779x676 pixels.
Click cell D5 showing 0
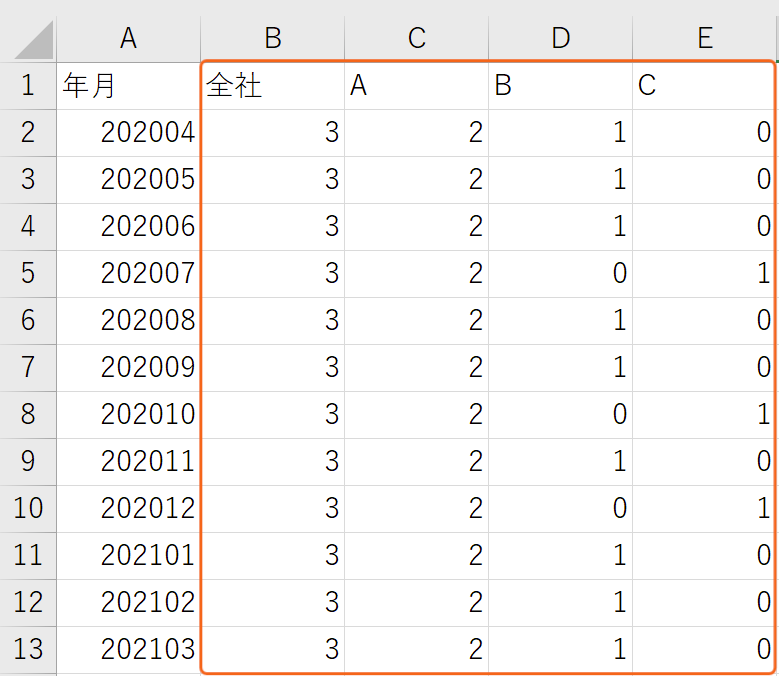[561, 274]
